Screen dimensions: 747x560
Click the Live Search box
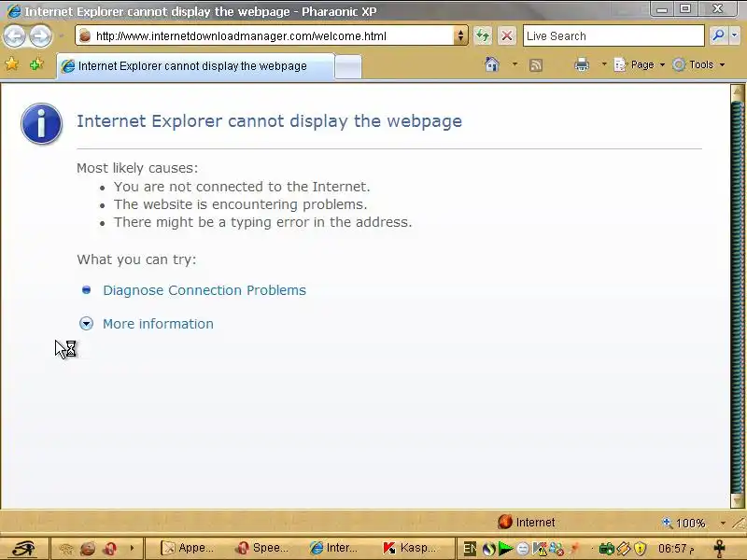(613, 35)
